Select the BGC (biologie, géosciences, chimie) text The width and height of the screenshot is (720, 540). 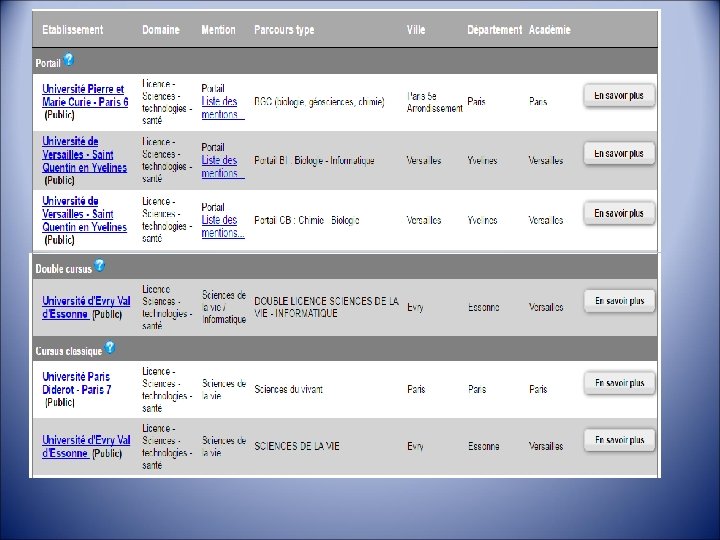(319, 101)
